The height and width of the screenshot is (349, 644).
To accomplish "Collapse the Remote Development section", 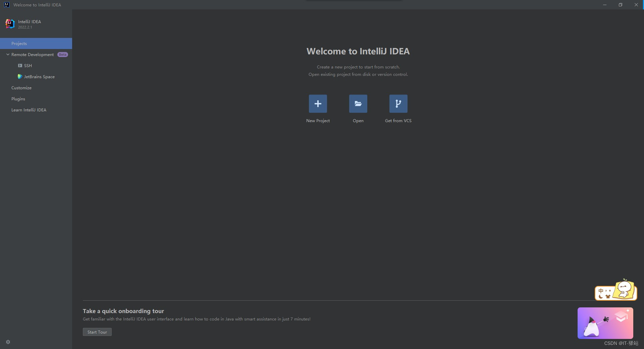I will [x=8, y=54].
